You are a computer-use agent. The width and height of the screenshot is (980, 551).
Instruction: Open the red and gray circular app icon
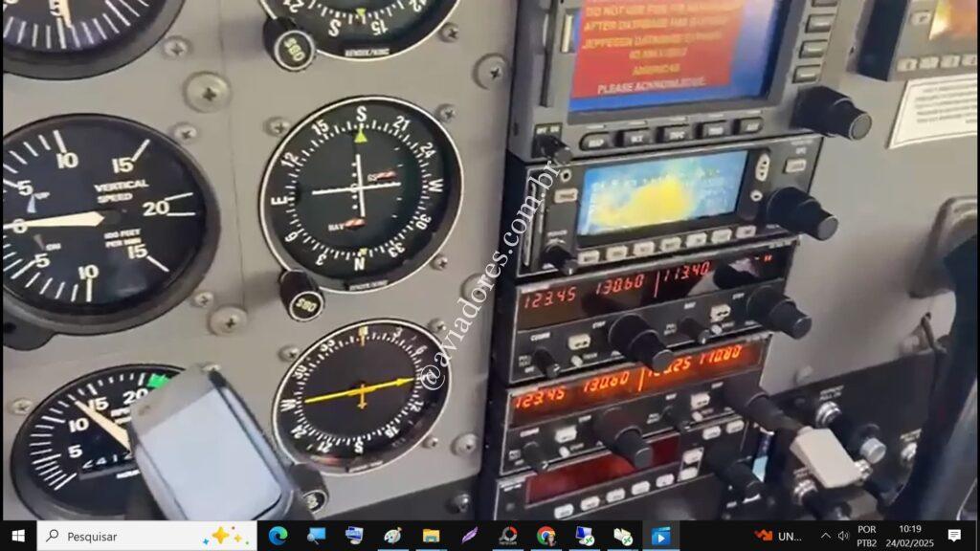(x=507, y=536)
